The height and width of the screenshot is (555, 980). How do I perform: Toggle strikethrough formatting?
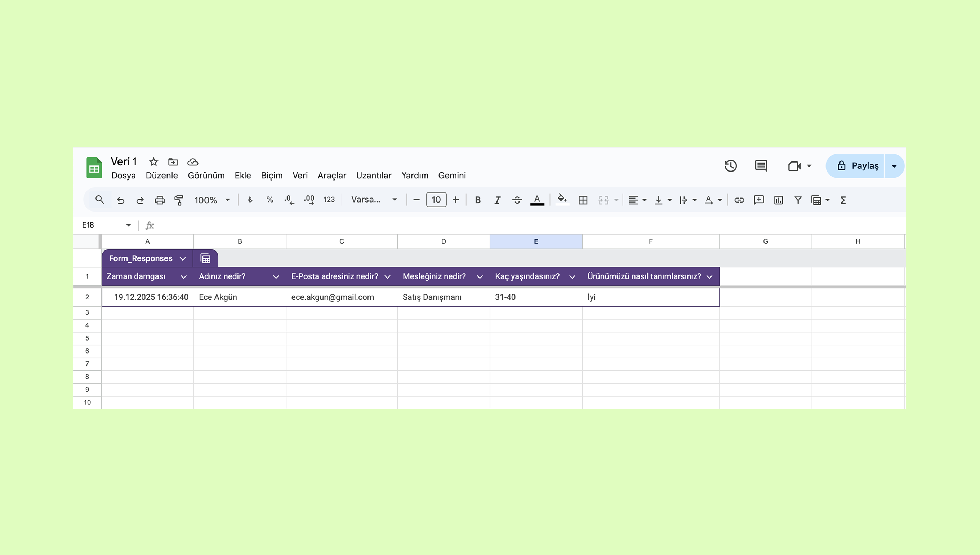point(517,200)
